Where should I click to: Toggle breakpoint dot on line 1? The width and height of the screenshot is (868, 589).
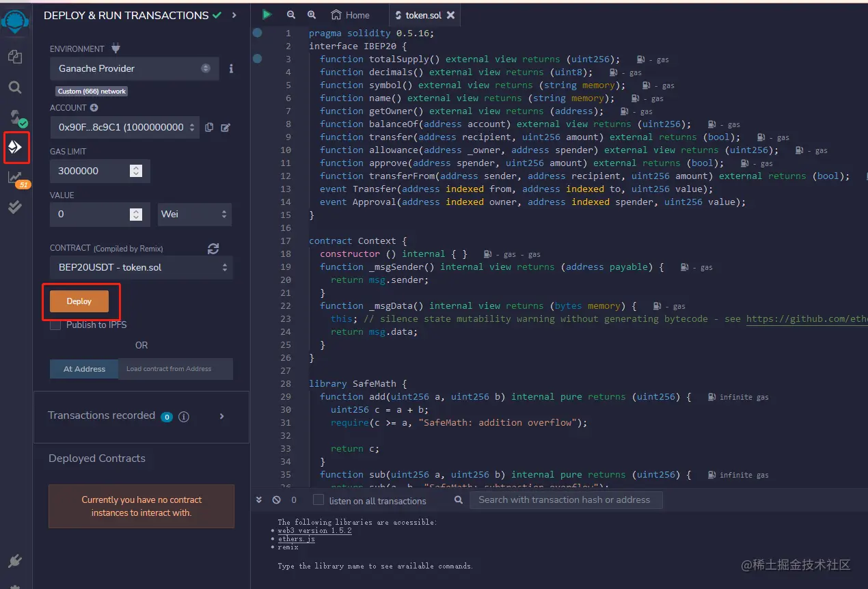coord(257,33)
